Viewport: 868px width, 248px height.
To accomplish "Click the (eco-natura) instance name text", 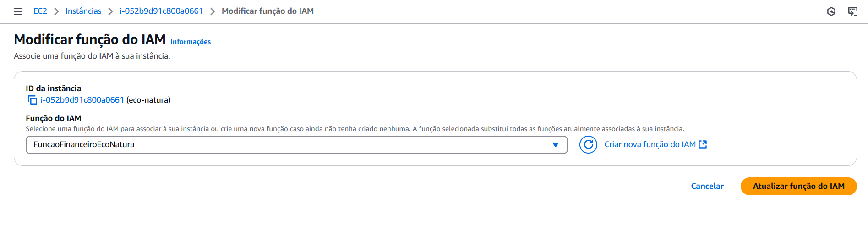I will pos(148,100).
